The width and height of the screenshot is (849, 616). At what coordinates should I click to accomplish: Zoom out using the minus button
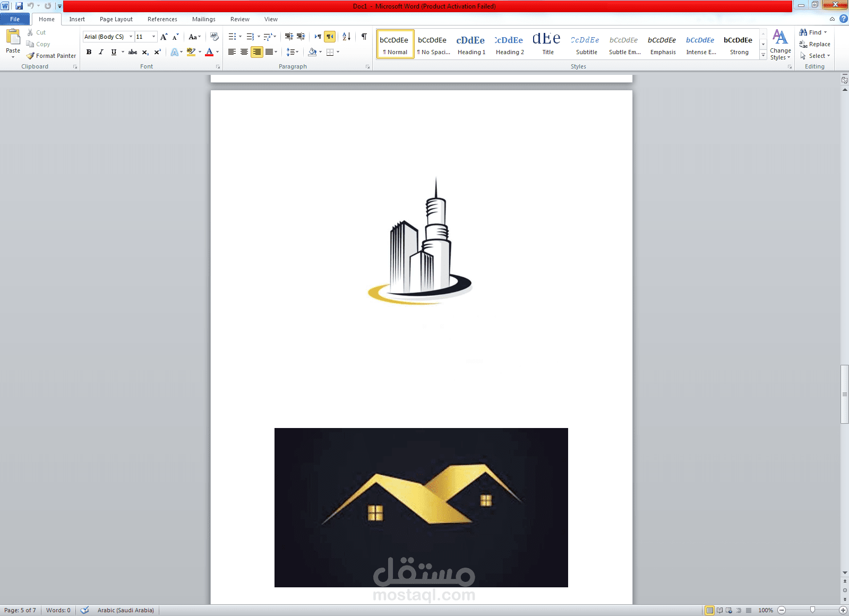pos(782,610)
